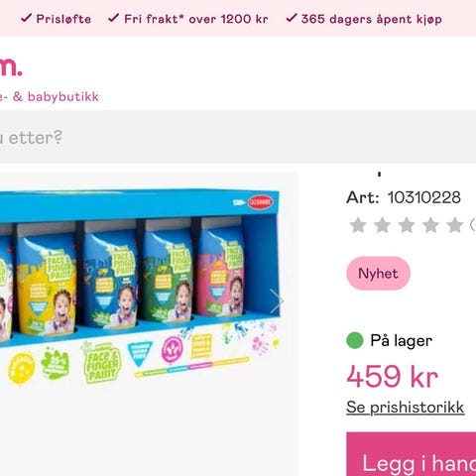Click the 459 kr price text
Screen dimensions: 476x476
393,377
